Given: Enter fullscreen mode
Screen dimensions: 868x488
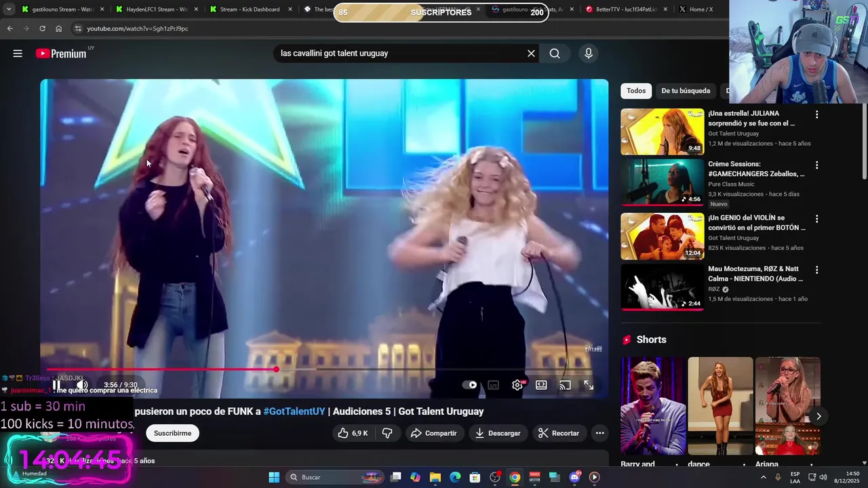Looking at the screenshot, I should tap(589, 385).
